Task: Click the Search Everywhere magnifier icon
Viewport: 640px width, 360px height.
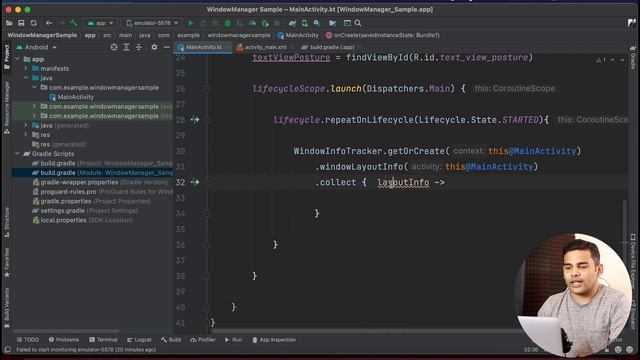Action: click(358, 23)
